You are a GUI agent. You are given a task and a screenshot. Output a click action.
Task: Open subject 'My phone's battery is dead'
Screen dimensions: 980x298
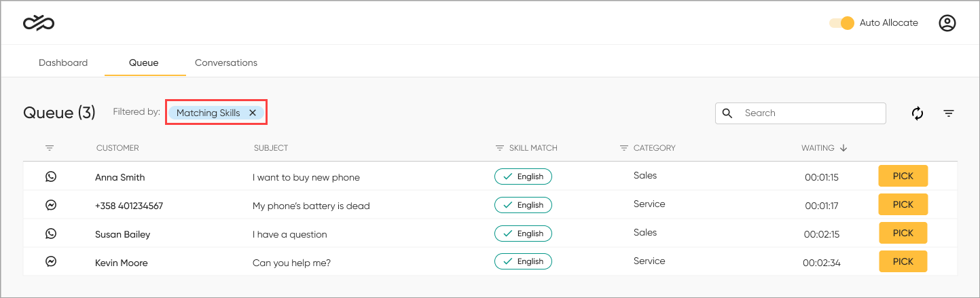[x=311, y=206]
